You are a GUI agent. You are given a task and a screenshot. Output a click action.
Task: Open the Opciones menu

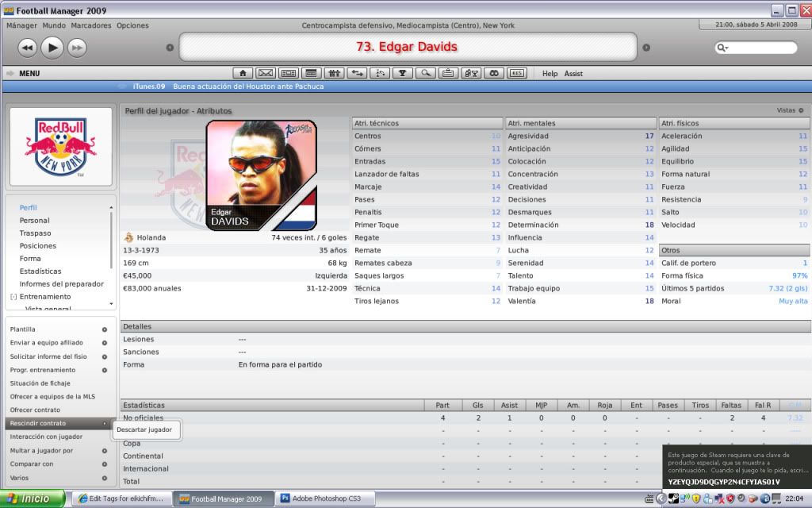pos(132,25)
